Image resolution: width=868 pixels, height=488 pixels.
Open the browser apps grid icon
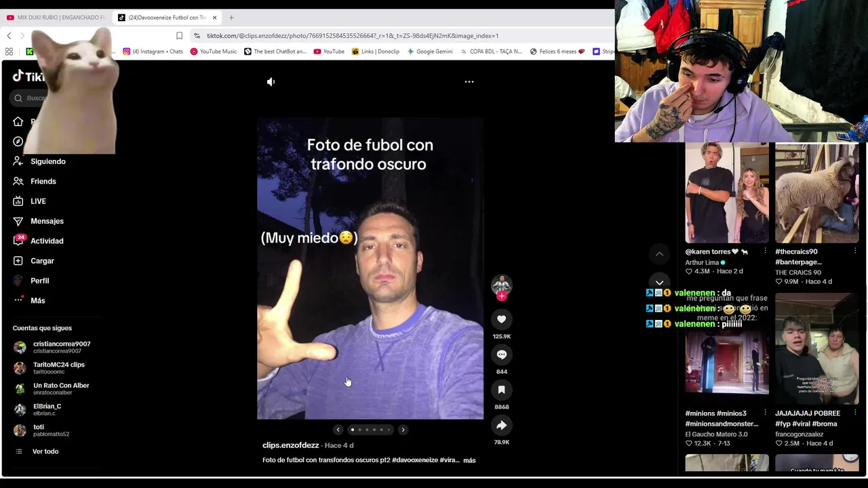click(9, 52)
